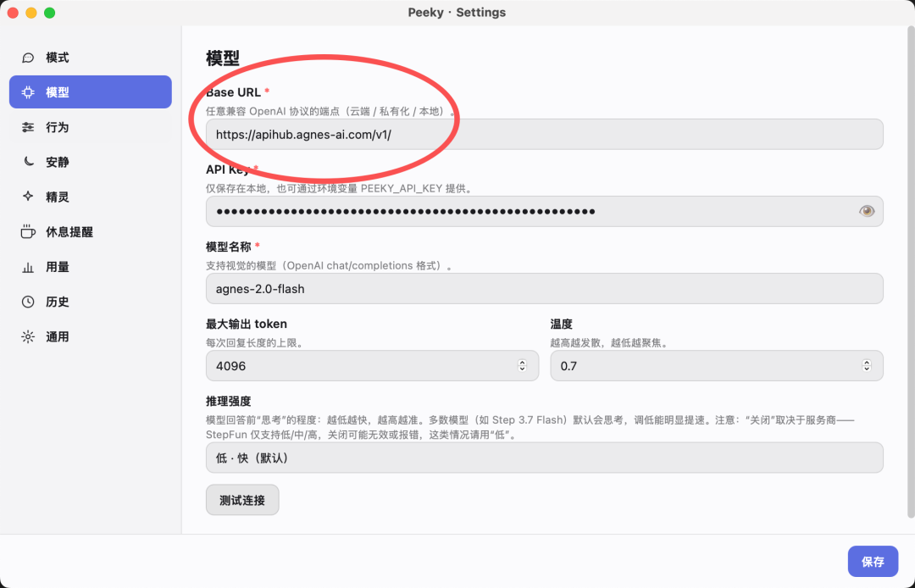Open the 推理强度 dropdown showing 低 · 快
Screen dimensions: 915x588
[545, 458]
